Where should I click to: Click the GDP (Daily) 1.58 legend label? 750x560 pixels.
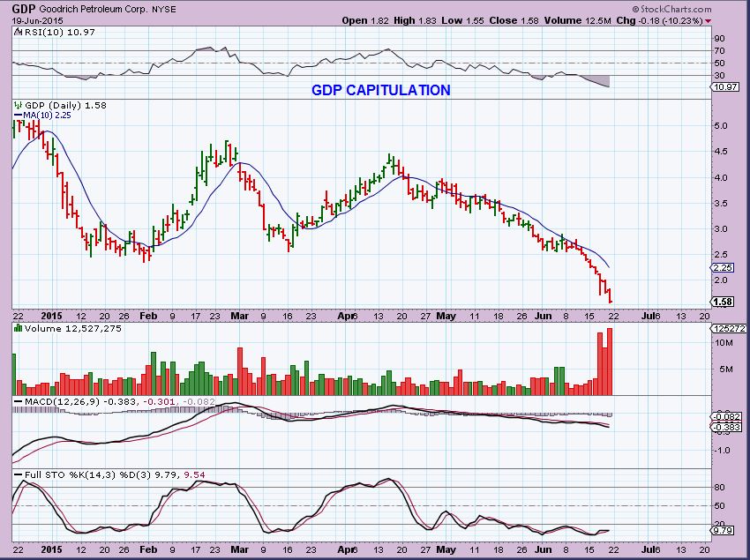pyautogui.click(x=65, y=105)
